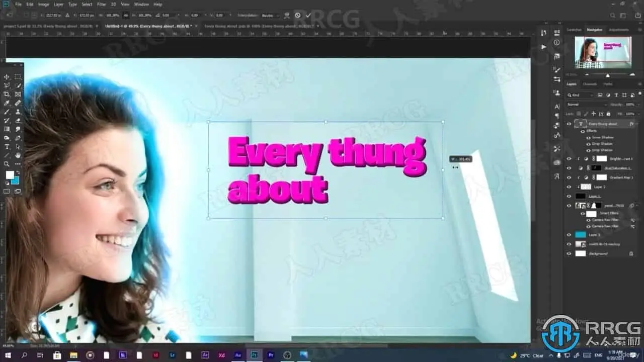Viewport: 644px width, 362px height.
Task: Cancel transform with the circle-slash icon
Action: (297, 16)
